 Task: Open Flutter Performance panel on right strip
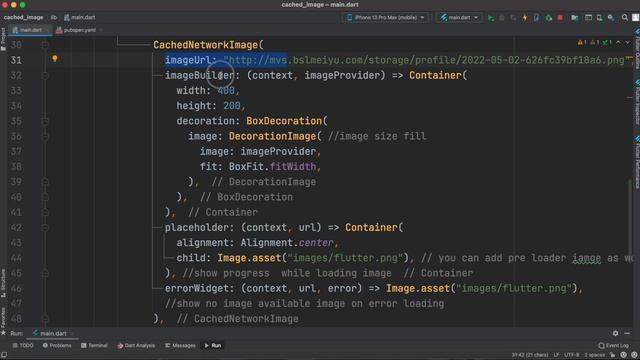pos(637,162)
